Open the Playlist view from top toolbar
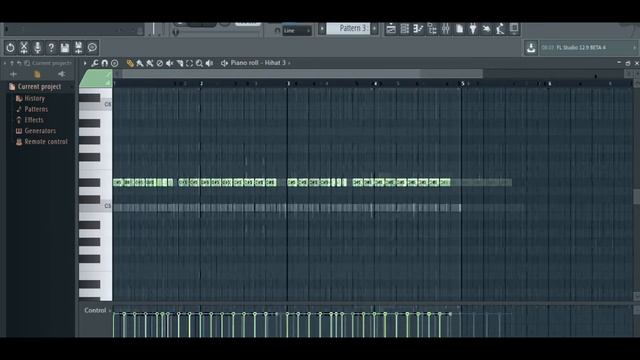 click(391, 29)
